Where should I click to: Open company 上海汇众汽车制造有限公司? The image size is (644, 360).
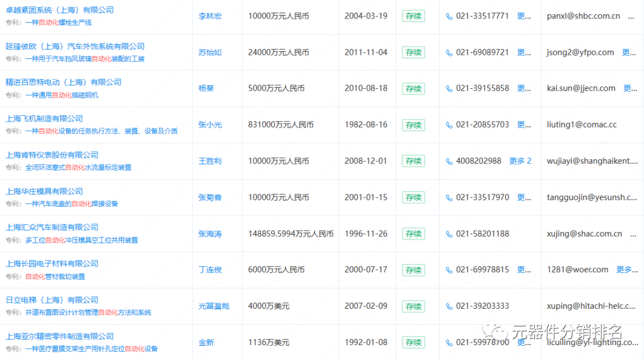(52, 228)
